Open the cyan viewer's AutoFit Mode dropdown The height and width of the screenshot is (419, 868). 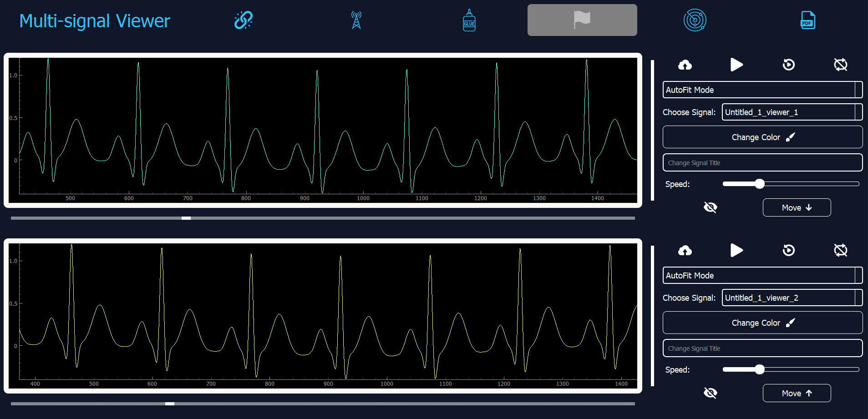(762, 90)
